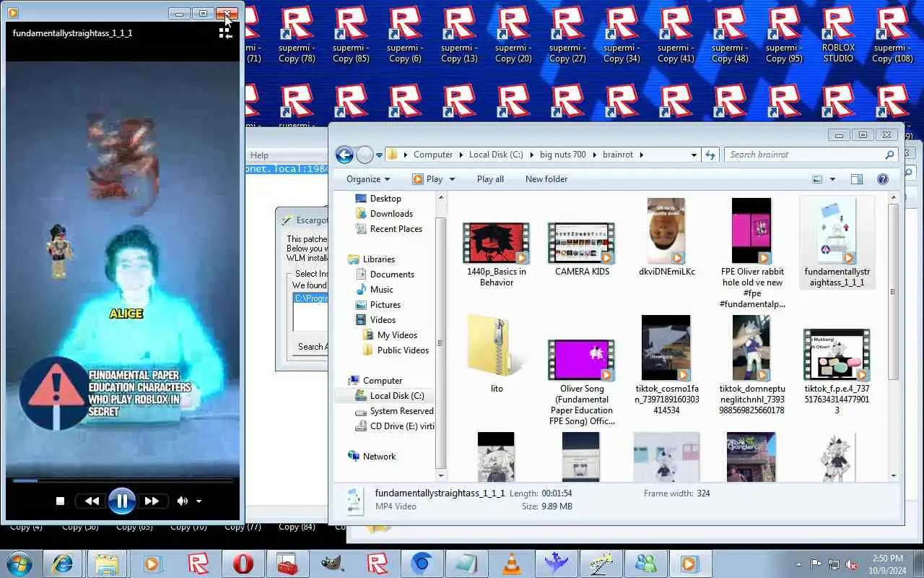Go back in Explorer navigation
The image size is (924, 578).
[x=344, y=155]
